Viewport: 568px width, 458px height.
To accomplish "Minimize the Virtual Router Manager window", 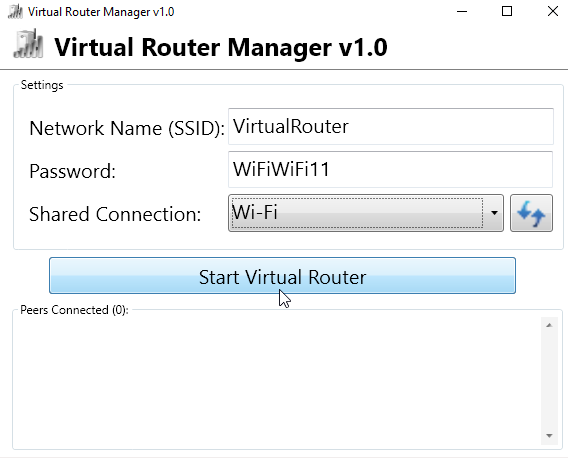I will coord(462,11).
